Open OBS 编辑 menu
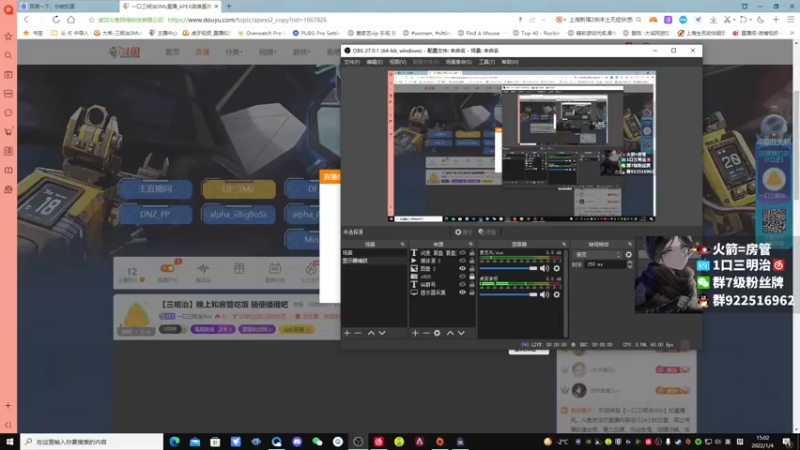This screenshot has height=450, width=800. pyautogui.click(x=374, y=62)
